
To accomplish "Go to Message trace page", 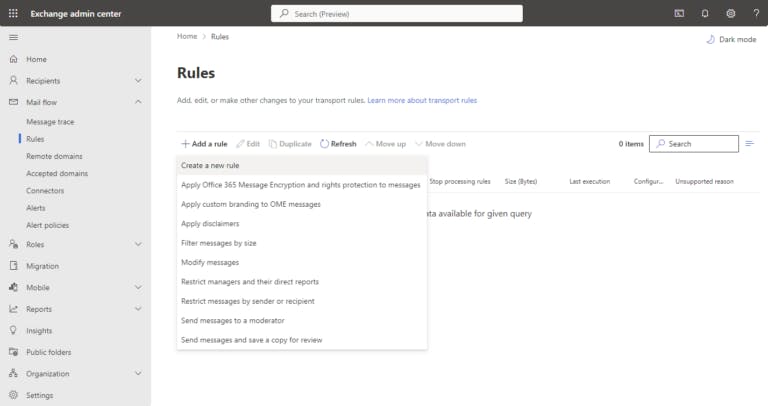I will point(50,122).
